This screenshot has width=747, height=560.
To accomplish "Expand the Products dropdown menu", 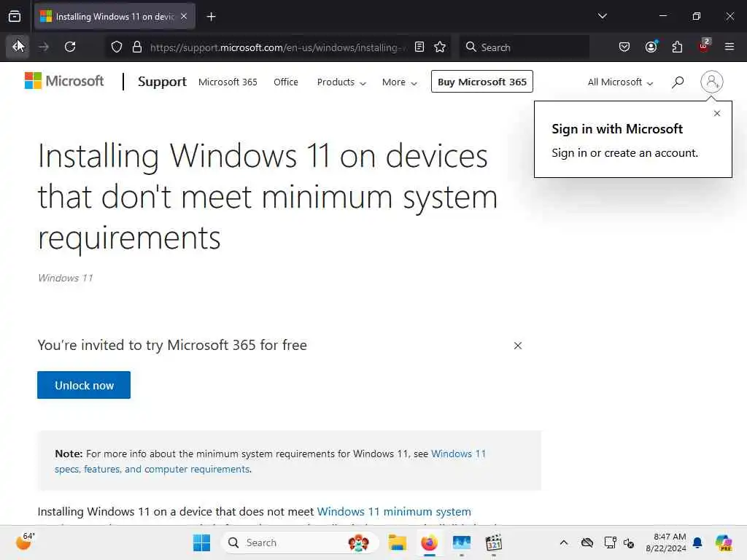I will pos(341,82).
